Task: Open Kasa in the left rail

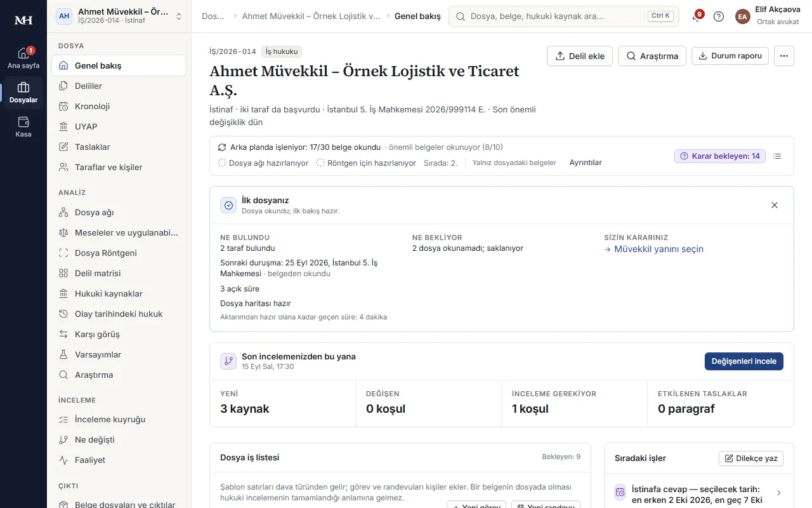Action: click(x=23, y=127)
